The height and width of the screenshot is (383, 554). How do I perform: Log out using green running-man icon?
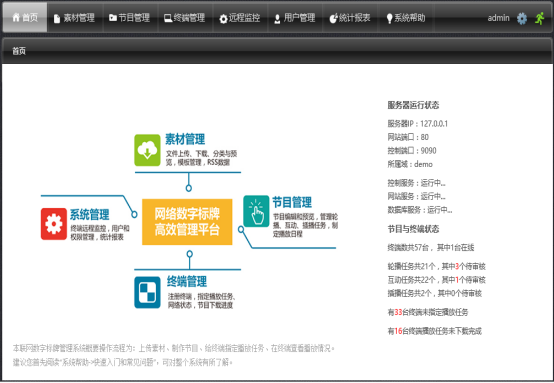(539, 18)
